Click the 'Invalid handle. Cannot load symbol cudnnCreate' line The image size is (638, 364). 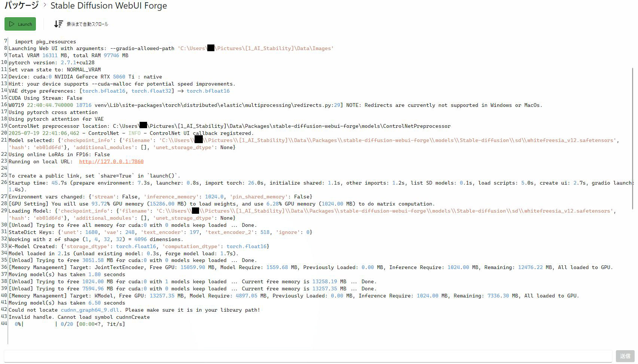click(x=79, y=317)
